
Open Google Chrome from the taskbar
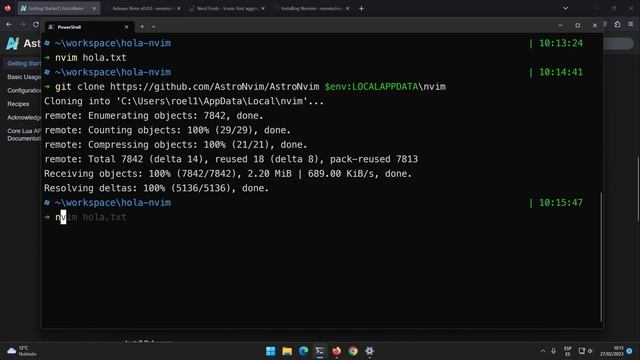pos(353,351)
